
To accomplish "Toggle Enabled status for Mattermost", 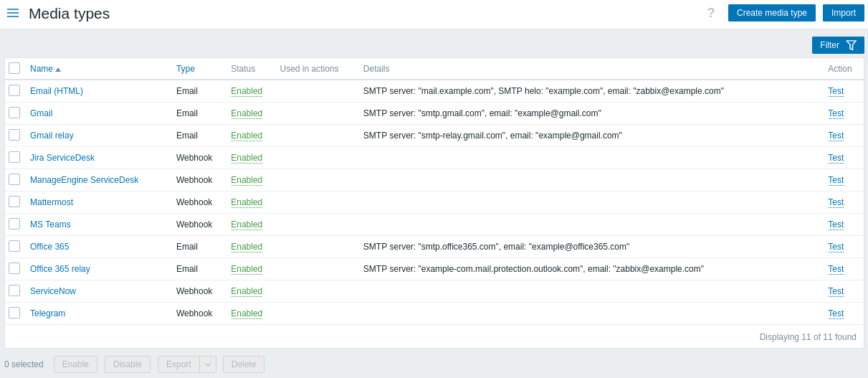I will pos(247,202).
